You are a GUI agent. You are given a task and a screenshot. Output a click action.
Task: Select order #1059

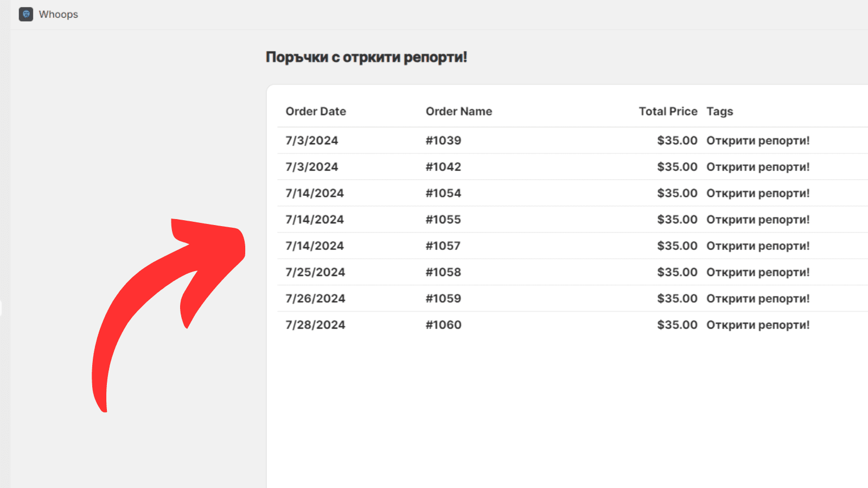443,298
